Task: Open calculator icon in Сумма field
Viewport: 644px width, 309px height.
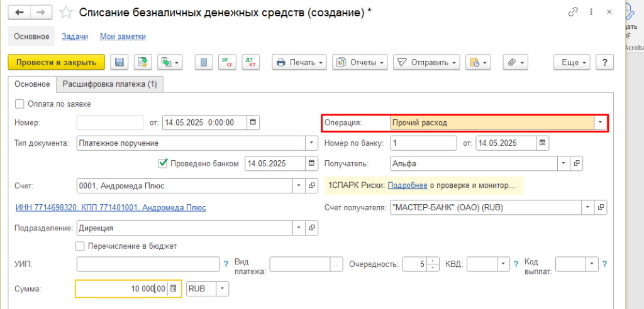Action: click(174, 288)
